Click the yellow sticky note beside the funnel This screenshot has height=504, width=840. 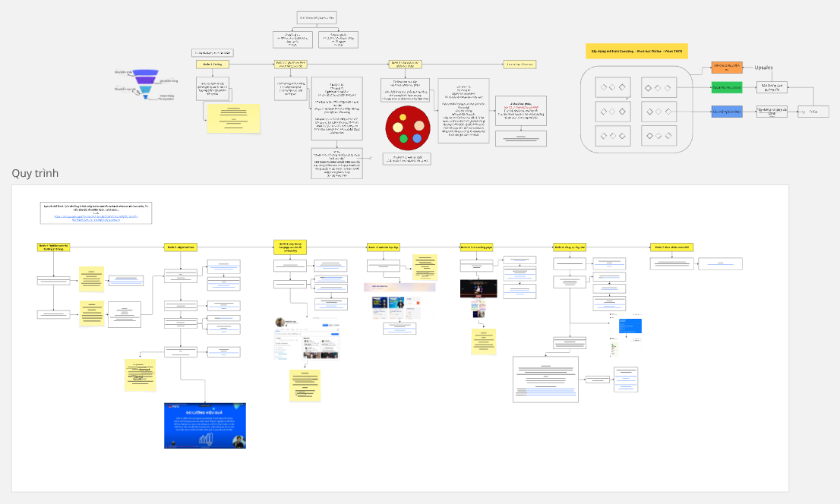click(233, 118)
